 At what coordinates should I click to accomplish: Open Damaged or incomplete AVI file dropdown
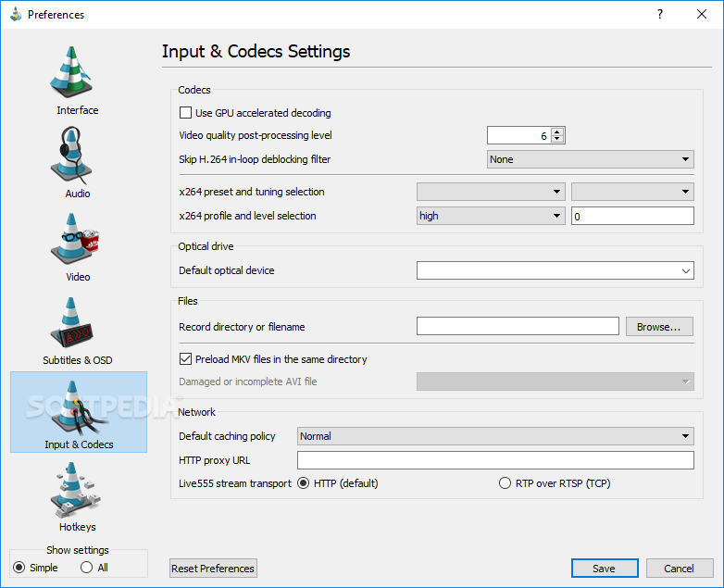[x=555, y=382]
